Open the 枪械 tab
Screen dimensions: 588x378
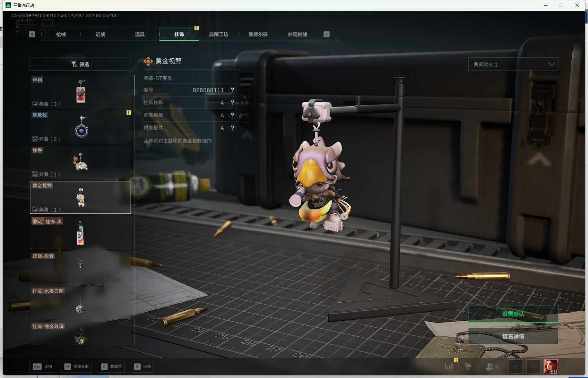pos(61,34)
